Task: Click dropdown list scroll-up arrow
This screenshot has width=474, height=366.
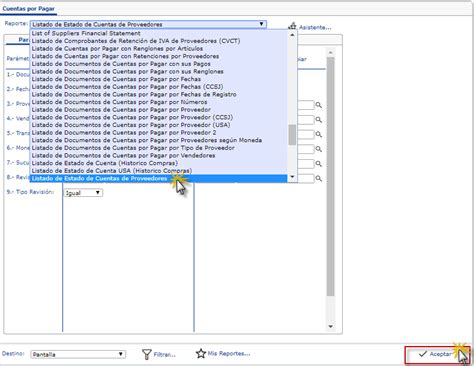Action: [x=292, y=34]
